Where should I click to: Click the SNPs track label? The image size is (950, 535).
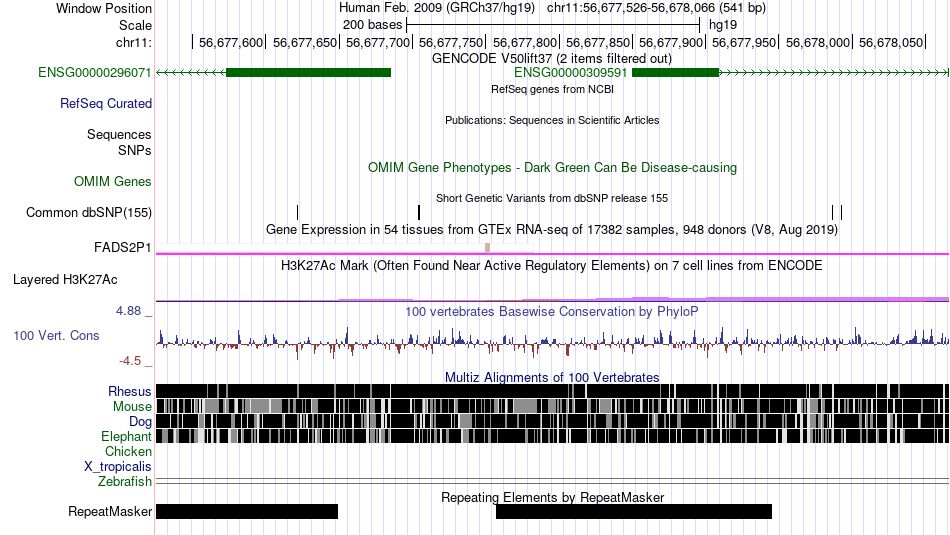[135, 150]
